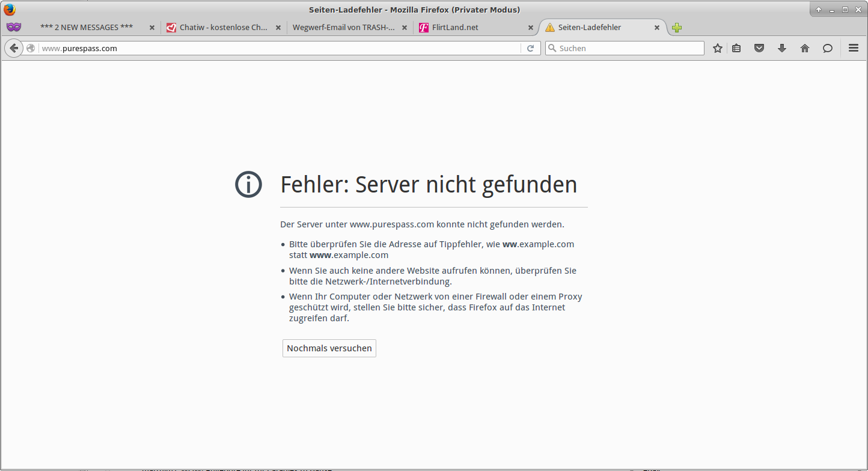The height and width of the screenshot is (471, 868).
Task: Open the chat bubble Hello icon
Action: click(828, 48)
